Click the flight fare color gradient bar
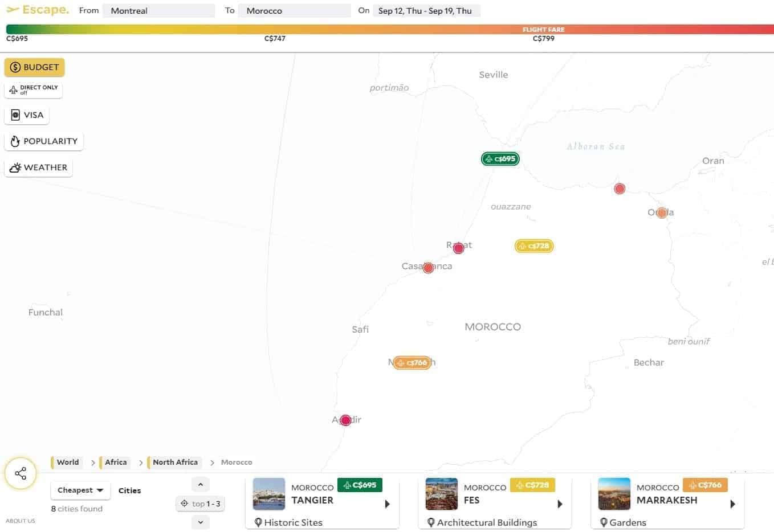This screenshot has height=532, width=774. pos(388,30)
